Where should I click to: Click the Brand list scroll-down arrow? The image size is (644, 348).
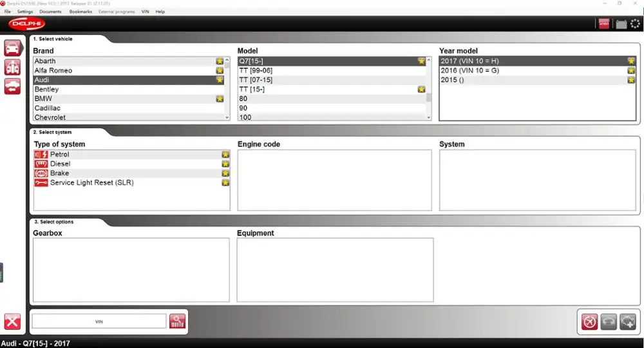(x=227, y=117)
